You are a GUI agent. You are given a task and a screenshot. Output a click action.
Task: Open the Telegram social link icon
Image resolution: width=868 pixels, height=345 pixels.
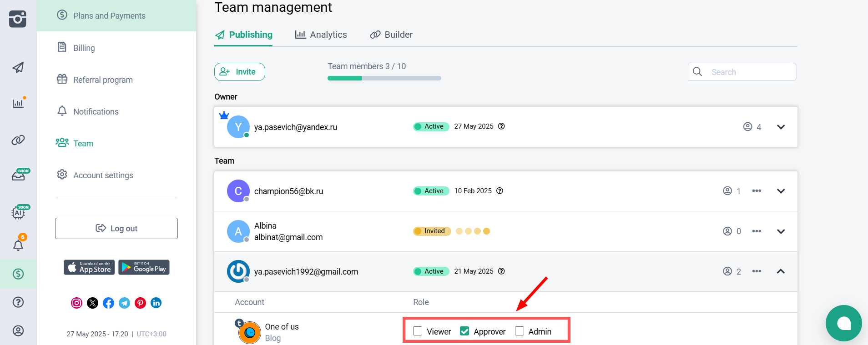(x=124, y=303)
